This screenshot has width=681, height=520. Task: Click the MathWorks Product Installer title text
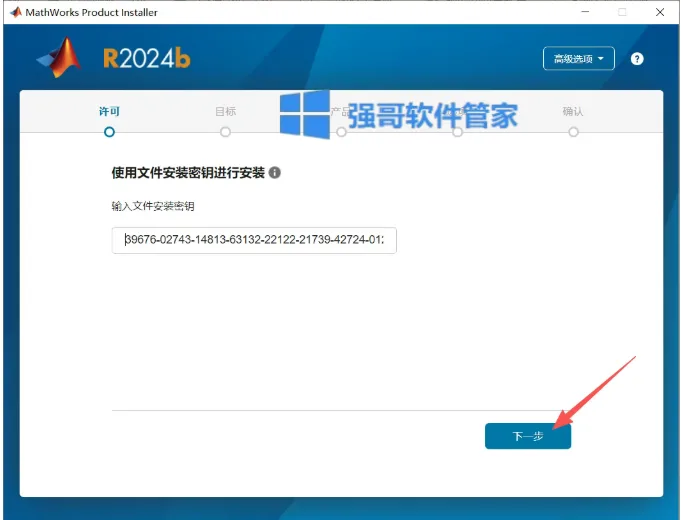coord(92,13)
